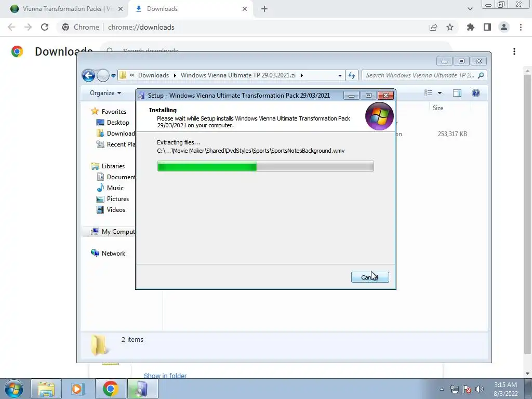The image size is (532, 399).
Task: Switch to setup installer taskbar icon
Action: point(142,389)
